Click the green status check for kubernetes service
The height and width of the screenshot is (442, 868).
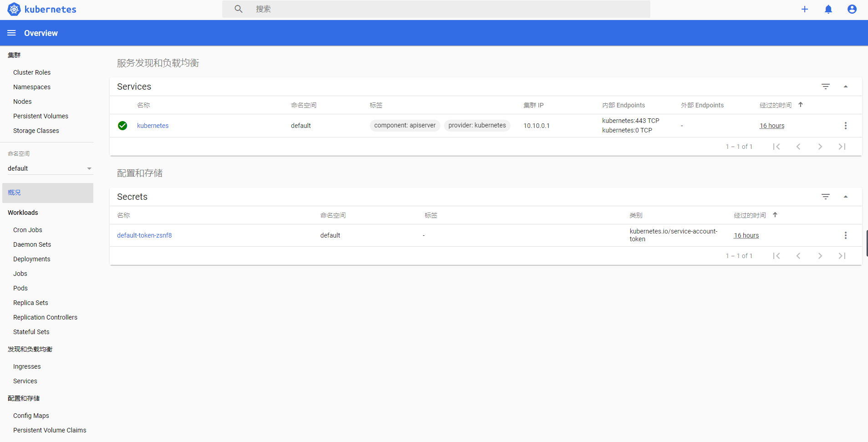(x=123, y=126)
